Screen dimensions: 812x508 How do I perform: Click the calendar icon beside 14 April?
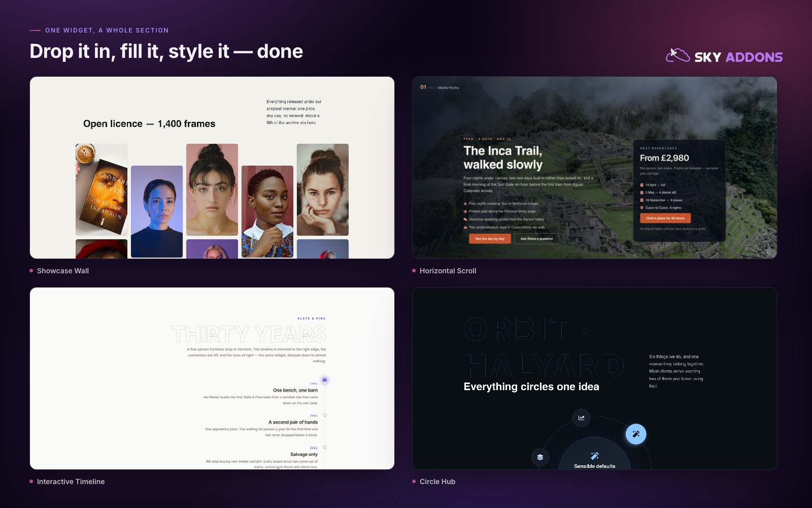tap(641, 185)
